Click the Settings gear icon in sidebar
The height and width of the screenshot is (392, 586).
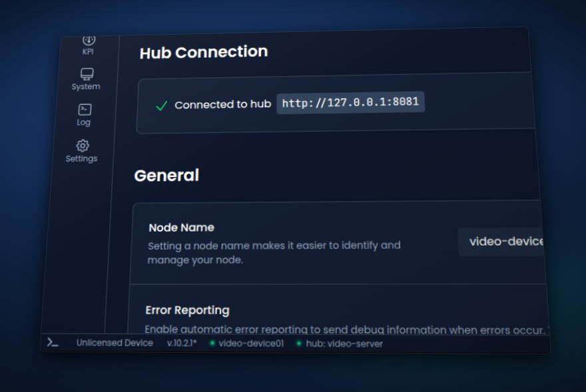(82, 145)
